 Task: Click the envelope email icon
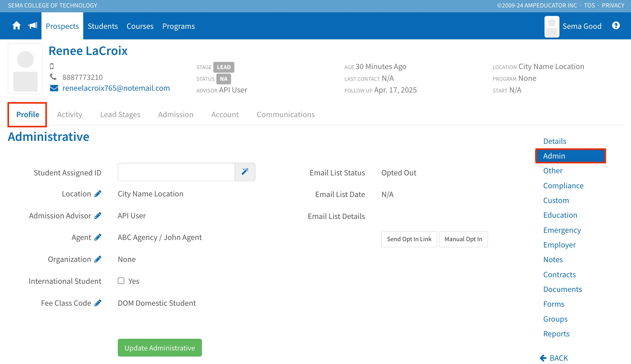54,88
